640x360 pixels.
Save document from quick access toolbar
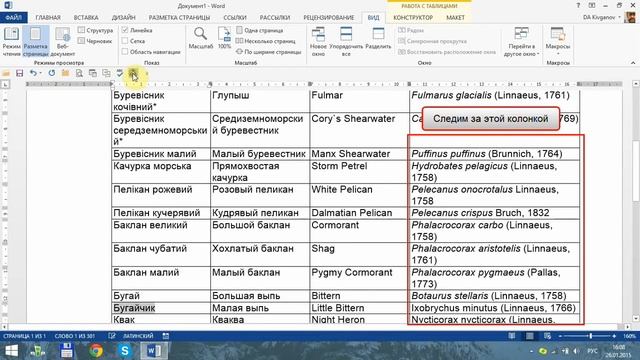pos(19,73)
